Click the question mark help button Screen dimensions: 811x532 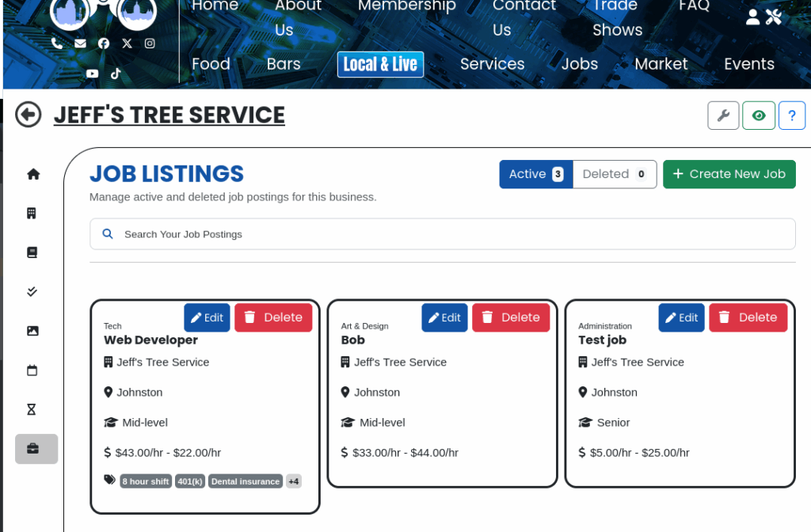pos(791,116)
